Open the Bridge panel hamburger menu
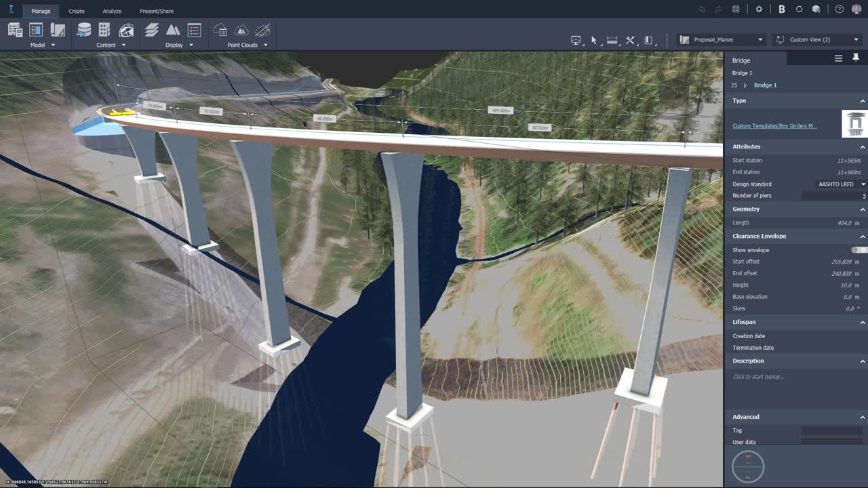 click(839, 59)
